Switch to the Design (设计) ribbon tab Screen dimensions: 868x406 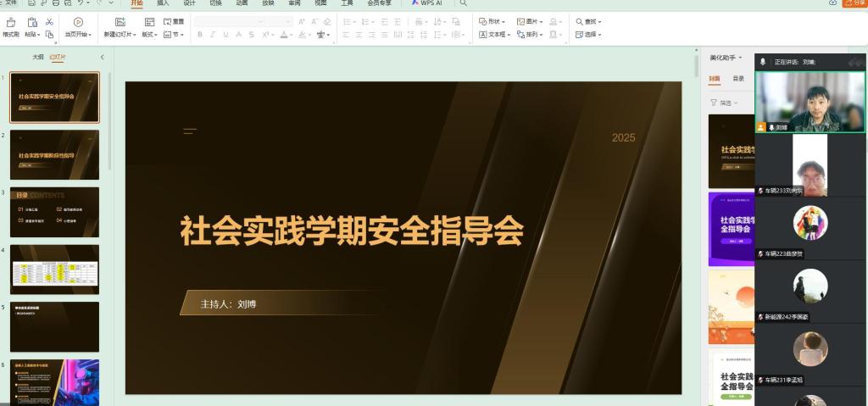point(189,3)
